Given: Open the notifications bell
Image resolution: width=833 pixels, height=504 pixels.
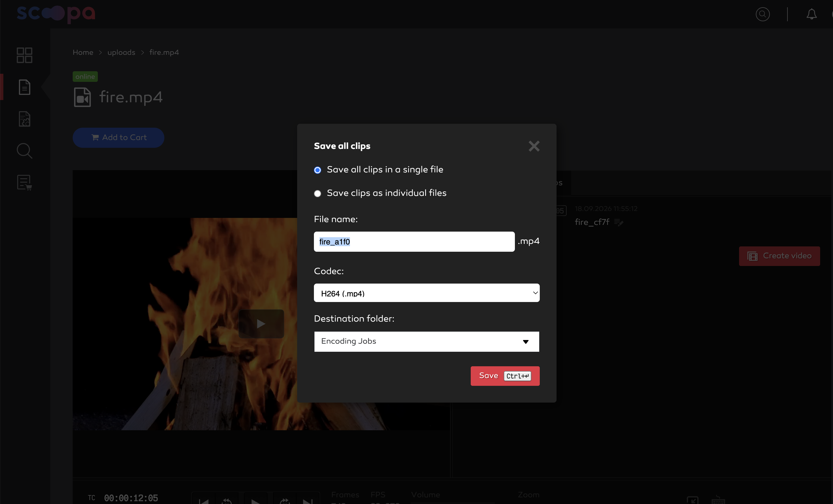Looking at the screenshot, I should pyautogui.click(x=811, y=14).
